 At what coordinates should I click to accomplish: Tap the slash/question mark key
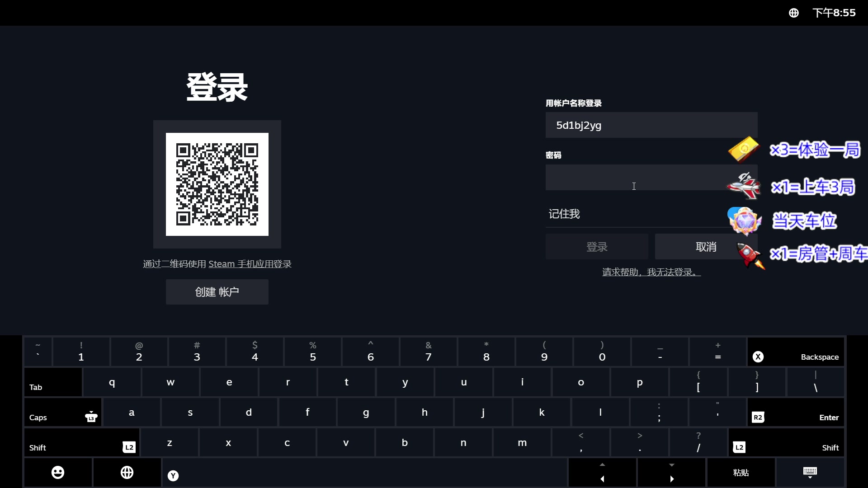698,443
